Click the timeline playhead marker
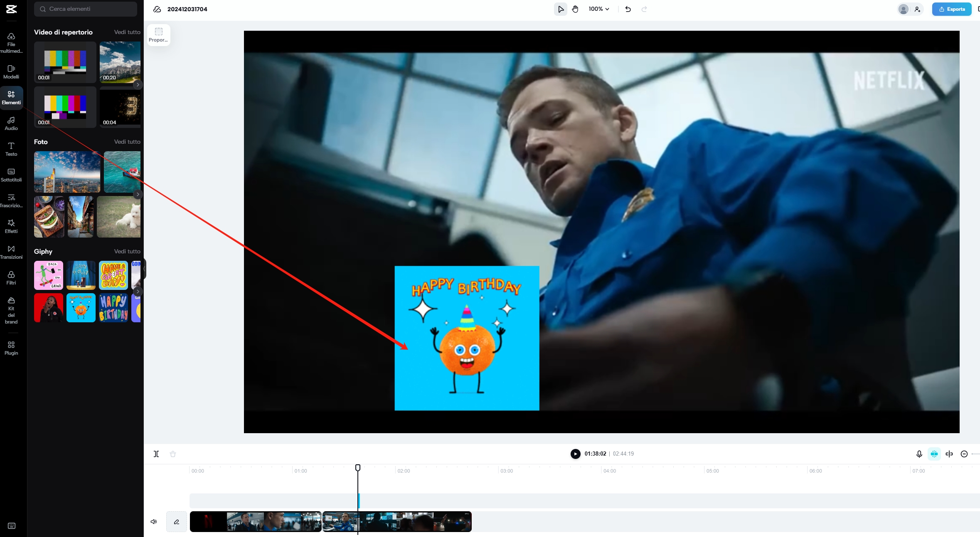This screenshot has width=980, height=537. (358, 468)
